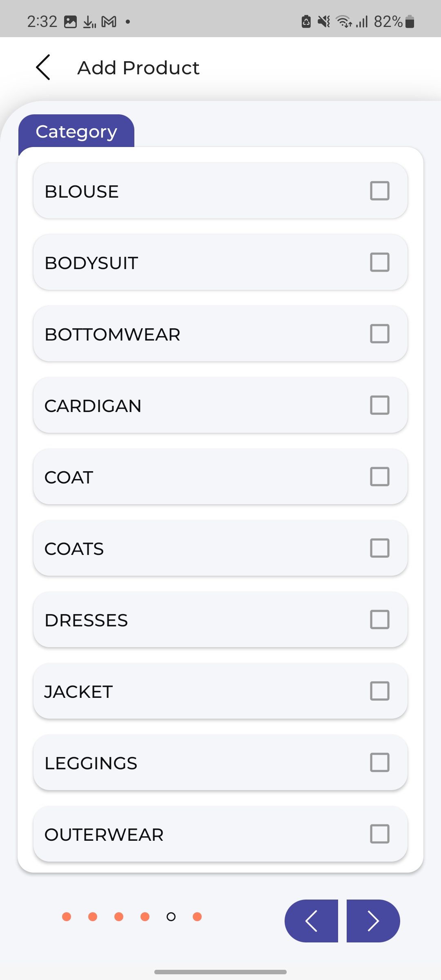Go to next step with right arrow button
The height and width of the screenshot is (980, 441).
pyautogui.click(x=373, y=921)
